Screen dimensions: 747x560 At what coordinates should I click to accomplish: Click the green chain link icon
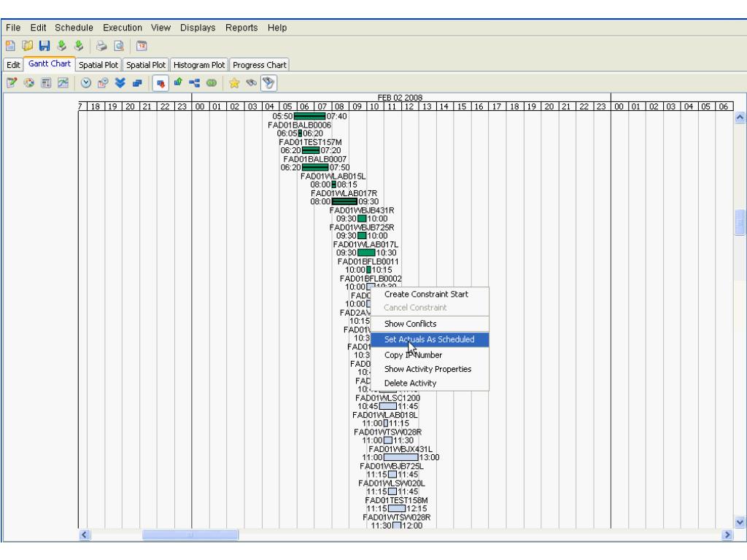click(x=212, y=83)
